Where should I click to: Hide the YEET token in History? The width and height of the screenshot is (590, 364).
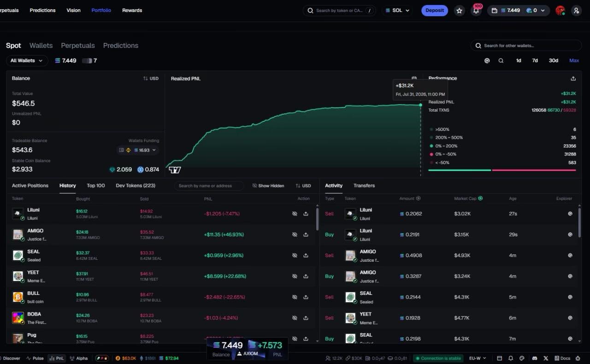click(x=295, y=276)
